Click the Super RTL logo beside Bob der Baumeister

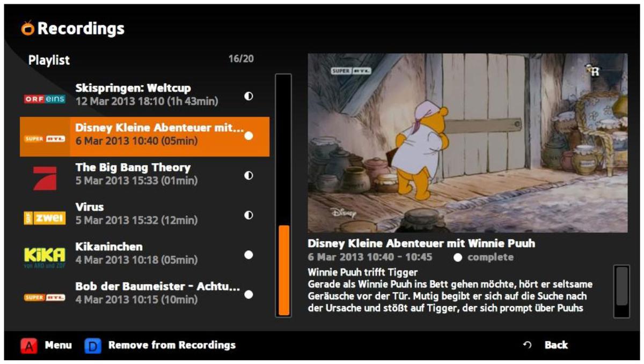coord(45,297)
